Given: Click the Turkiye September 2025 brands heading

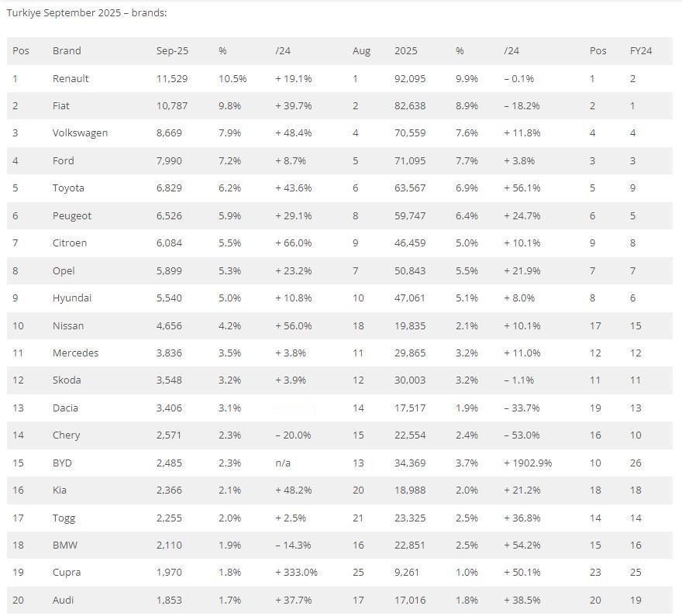Looking at the screenshot, I should coord(87,13).
